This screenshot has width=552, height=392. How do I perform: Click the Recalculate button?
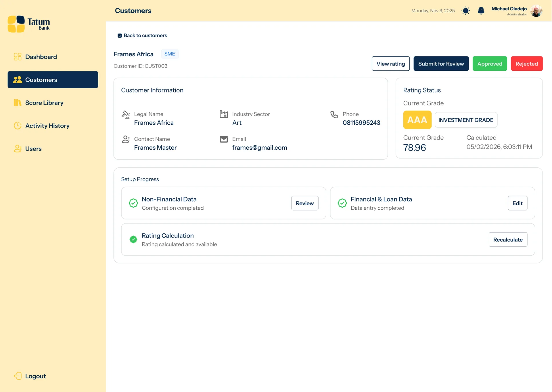coord(508,240)
